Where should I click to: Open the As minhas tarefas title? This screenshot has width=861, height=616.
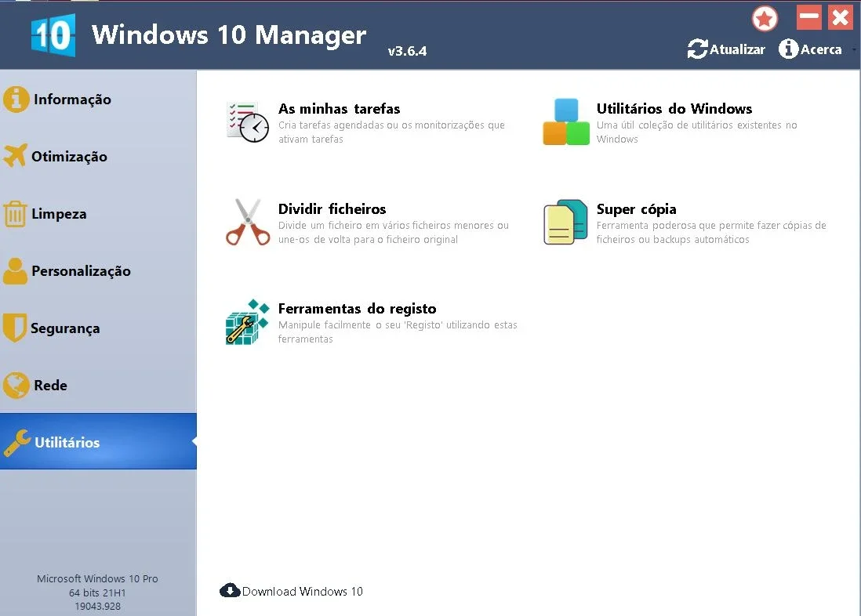pos(339,109)
